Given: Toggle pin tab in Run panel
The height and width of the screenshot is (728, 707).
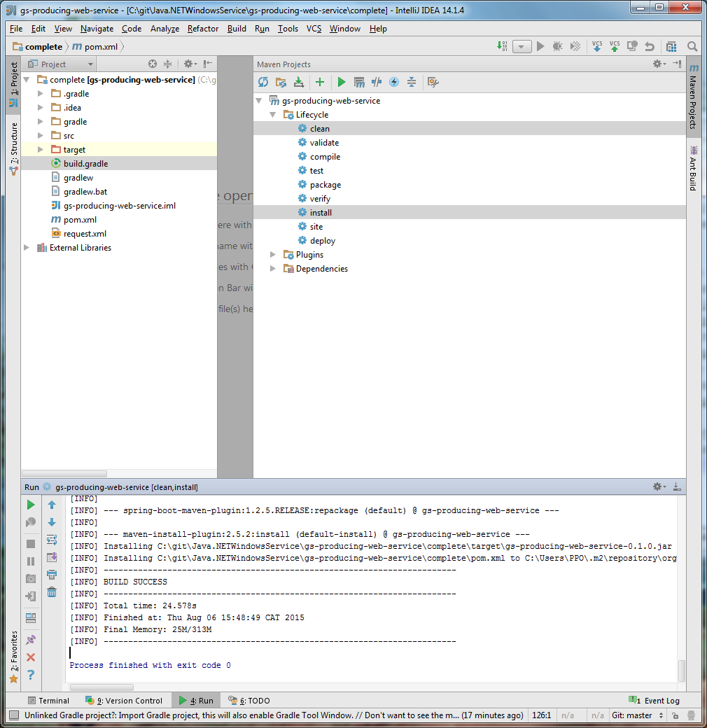Looking at the screenshot, I should click(31, 640).
